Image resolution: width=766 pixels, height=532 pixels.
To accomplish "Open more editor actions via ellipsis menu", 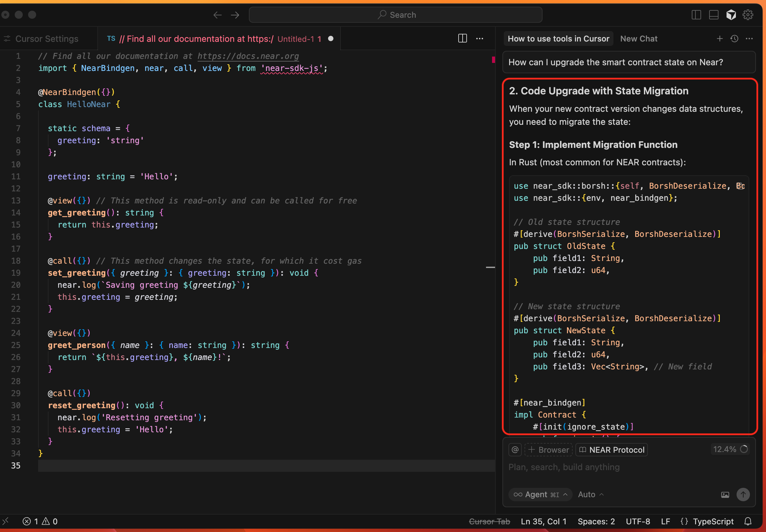I will (x=480, y=38).
